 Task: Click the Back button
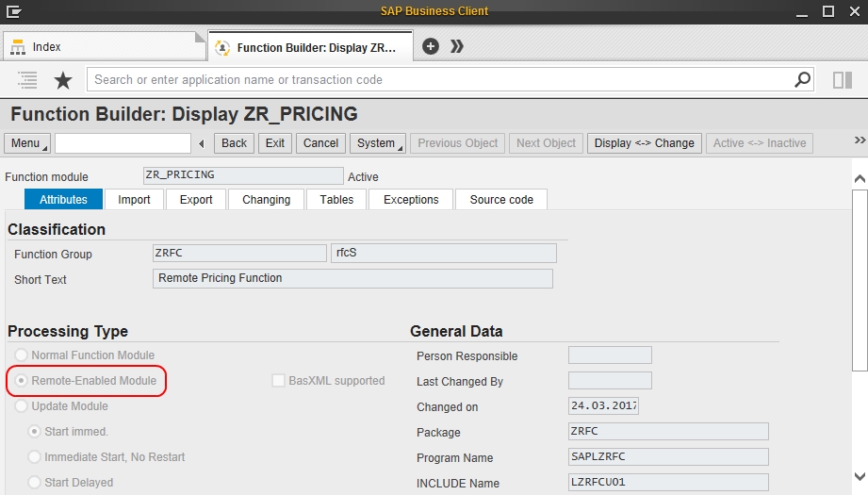coord(234,143)
